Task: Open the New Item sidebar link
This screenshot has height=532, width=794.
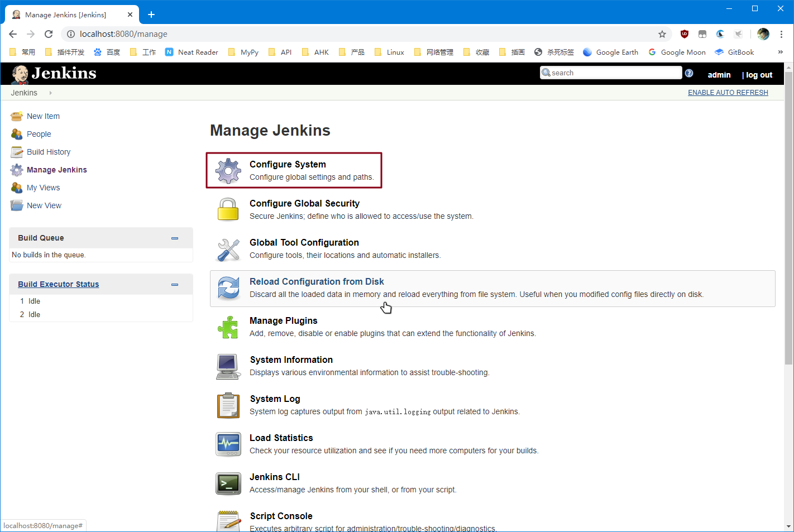Action: click(x=43, y=116)
